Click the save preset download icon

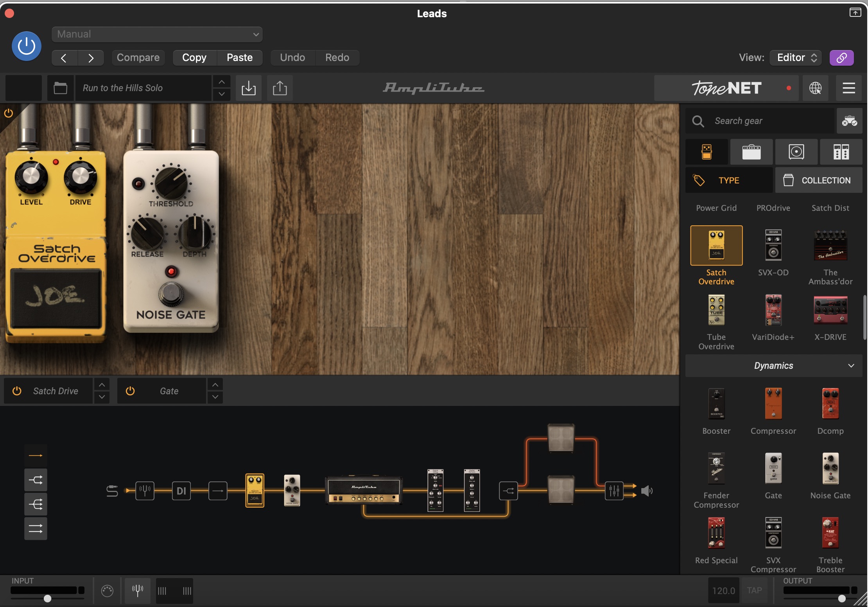coord(249,88)
